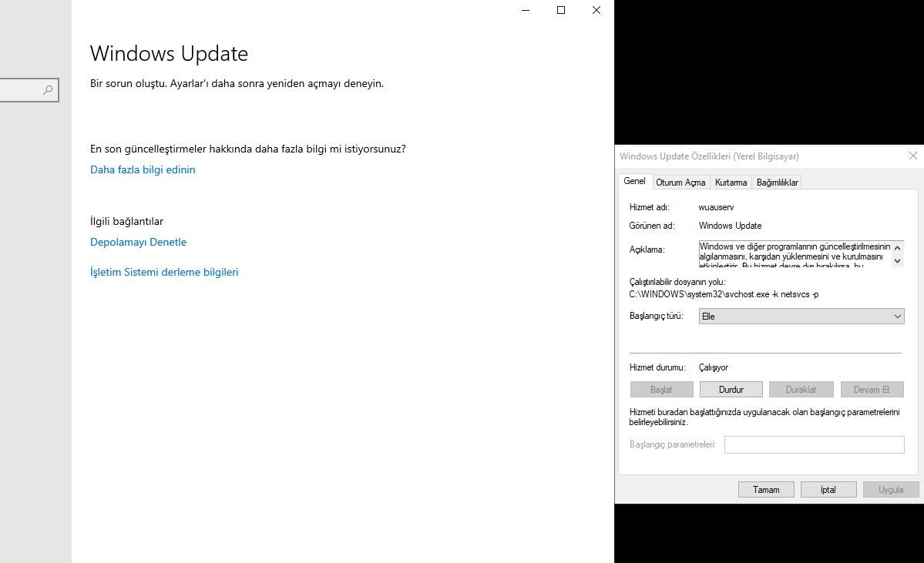924x563 pixels.
Task: Open İşletim Sistemi derleme bilgileri link
Action: [x=164, y=272]
